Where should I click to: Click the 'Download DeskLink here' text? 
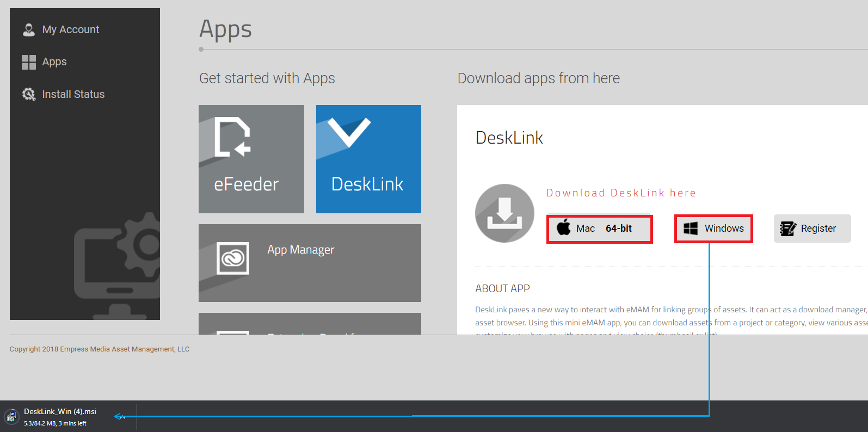(621, 193)
